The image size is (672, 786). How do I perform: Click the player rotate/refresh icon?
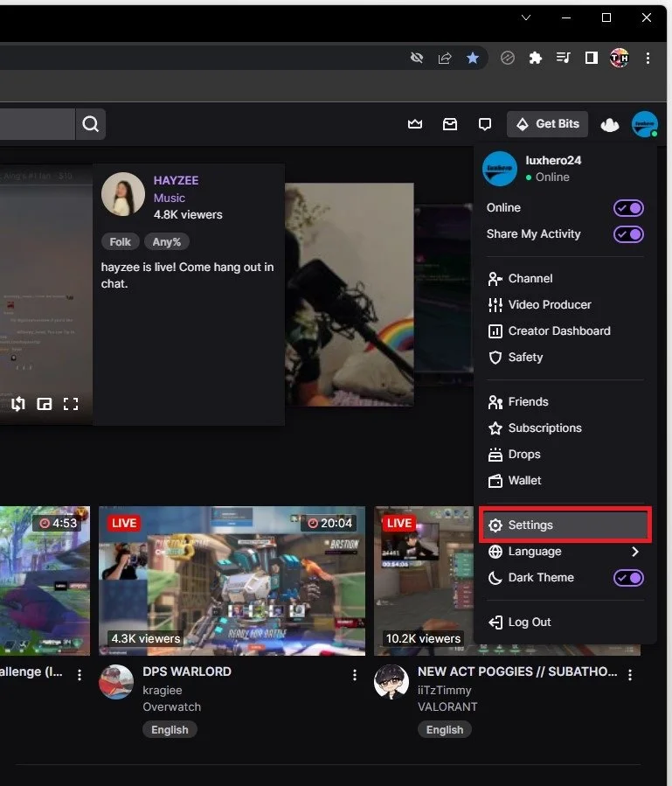pos(18,404)
